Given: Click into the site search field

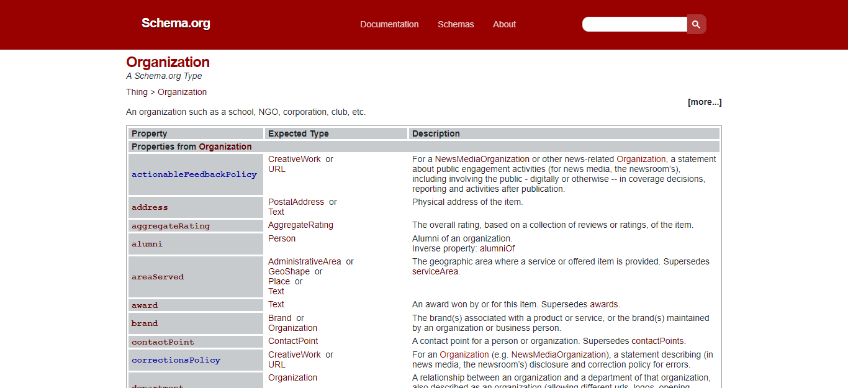Looking at the screenshot, I should [634, 24].
